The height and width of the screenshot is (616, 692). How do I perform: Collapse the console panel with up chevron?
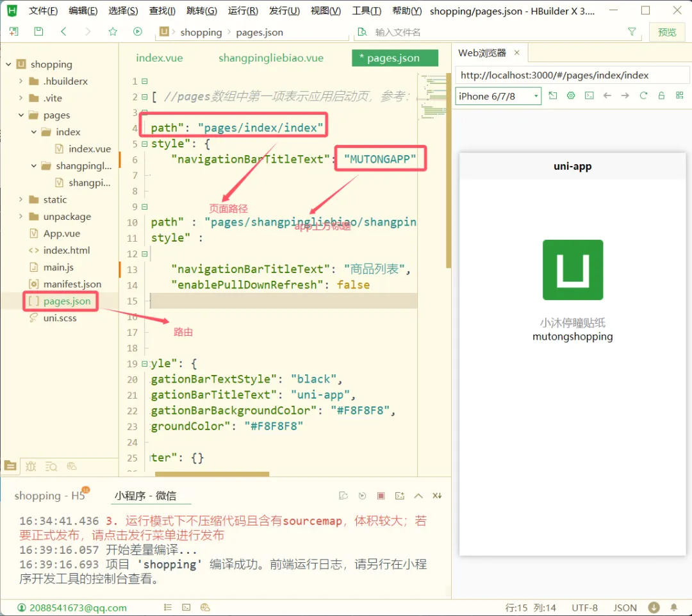(418, 496)
